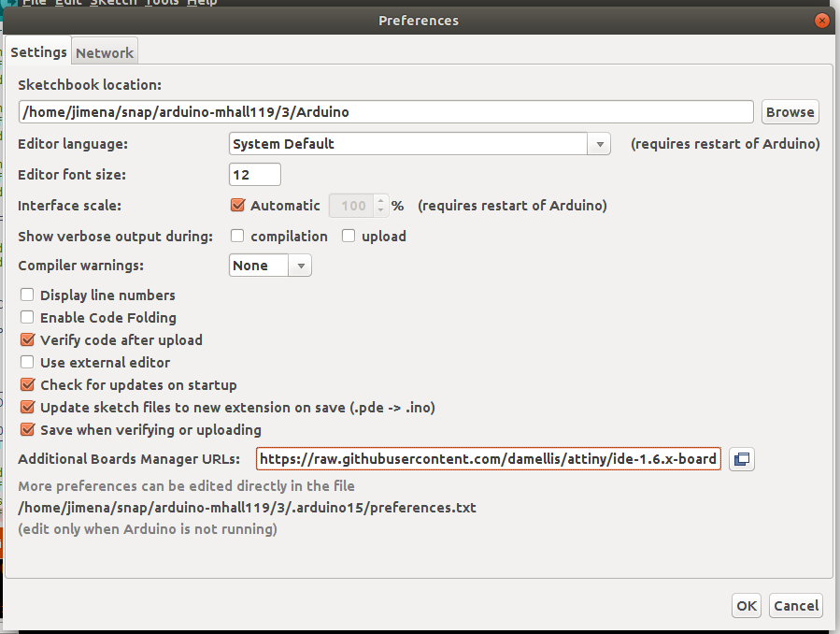Enable Use external editor
The height and width of the screenshot is (634, 840).
27,362
